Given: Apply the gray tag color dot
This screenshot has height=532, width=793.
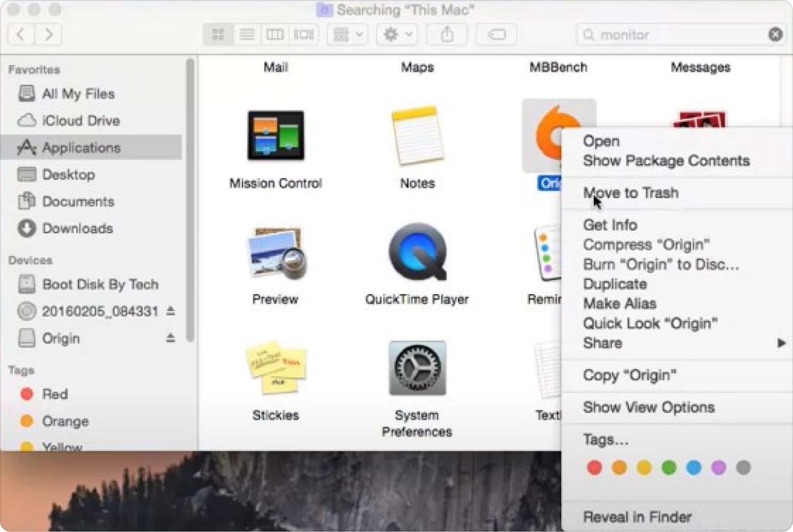Looking at the screenshot, I should click(743, 467).
